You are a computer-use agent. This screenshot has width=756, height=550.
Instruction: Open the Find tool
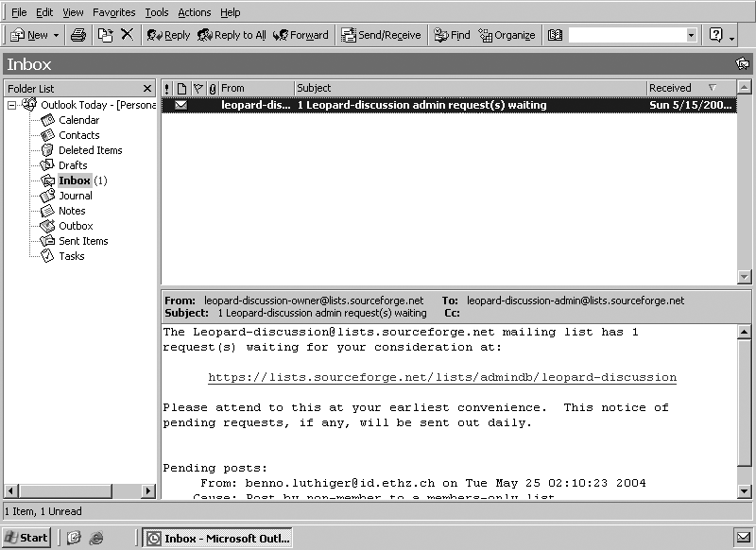coord(451,35)
